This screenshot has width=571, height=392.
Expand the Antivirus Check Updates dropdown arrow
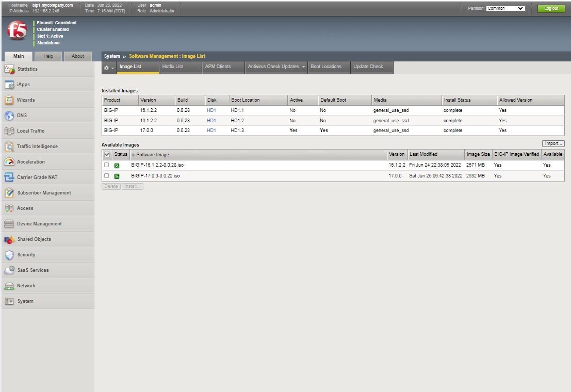tap(303, 67)
